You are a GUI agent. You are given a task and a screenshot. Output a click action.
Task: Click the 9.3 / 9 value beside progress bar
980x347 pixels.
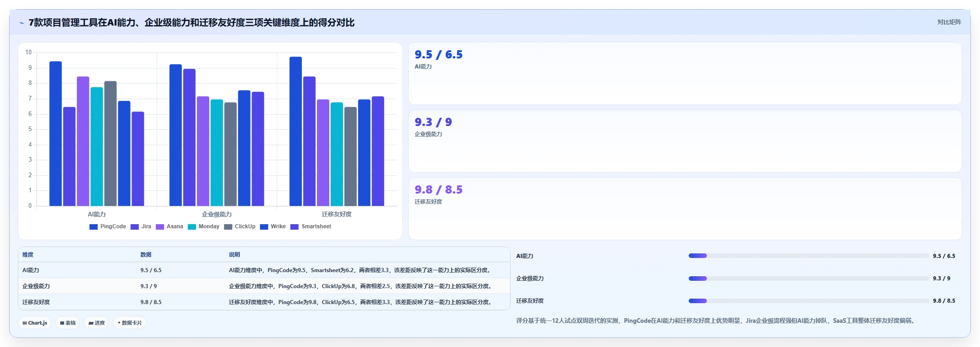click(942, 279)
